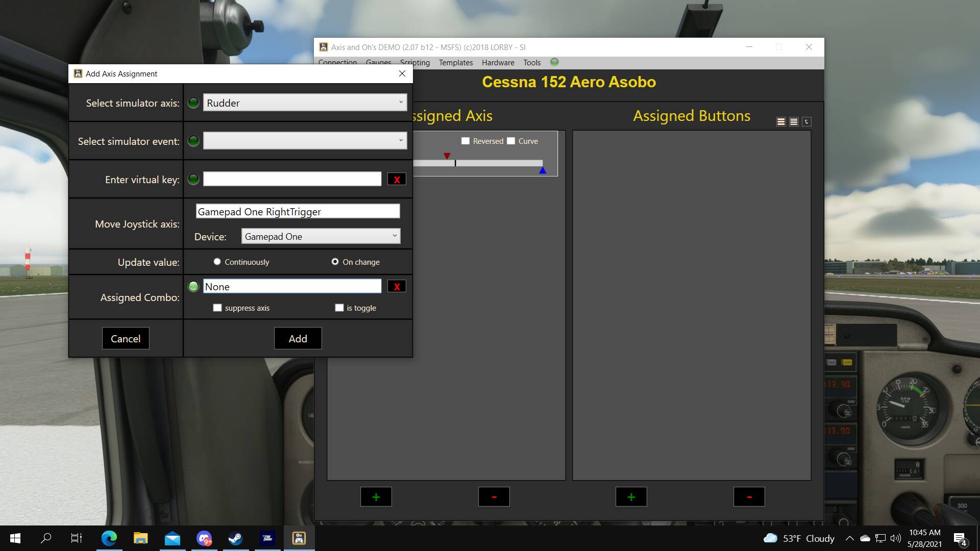980x551 pixels.
Task: Check the Curve checkbox
Action: (511, 141)
